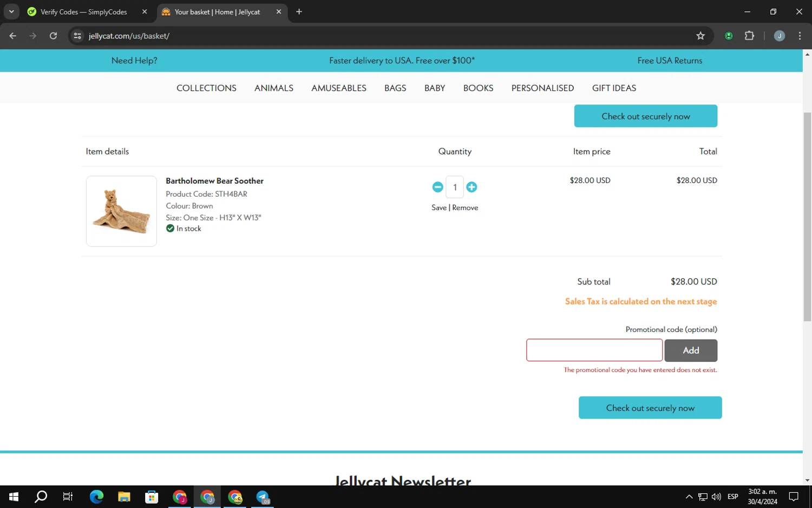Increase quantity with the plus icon

tap(472, 187)
